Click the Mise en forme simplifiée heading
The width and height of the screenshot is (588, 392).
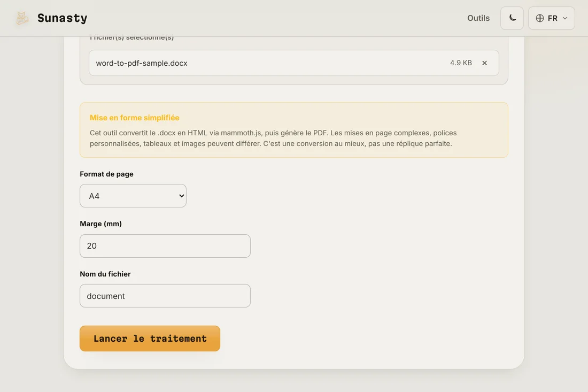click(x=134, y=118)
